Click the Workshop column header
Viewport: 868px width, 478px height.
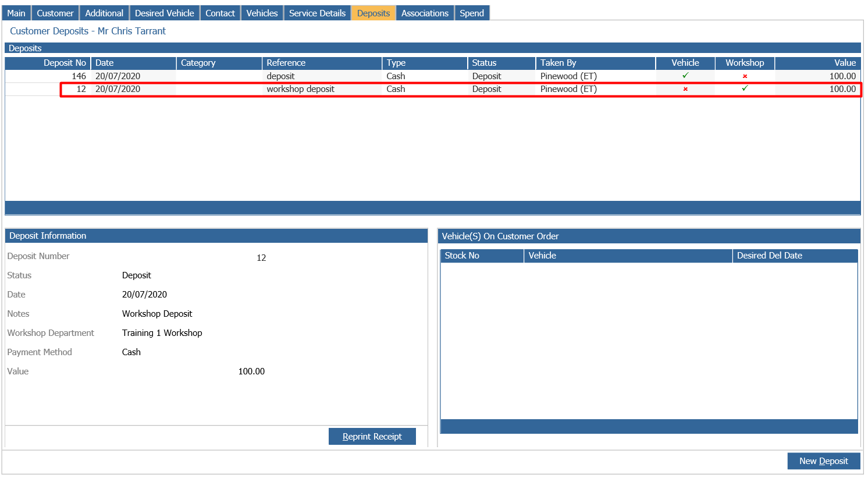(745, 63)
